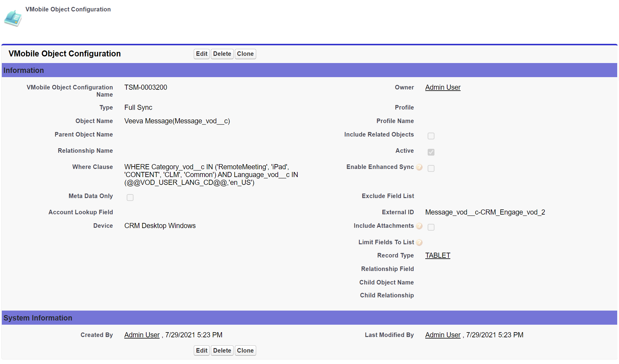Screen dimensions: 619x364
Task: Open the Owner Admin User link
Action: [443, 87]
